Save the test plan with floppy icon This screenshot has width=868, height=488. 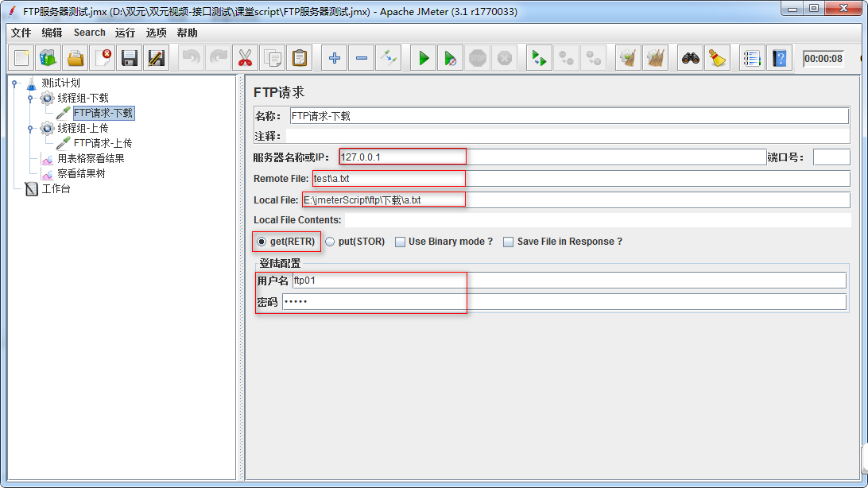click(130, 58)
